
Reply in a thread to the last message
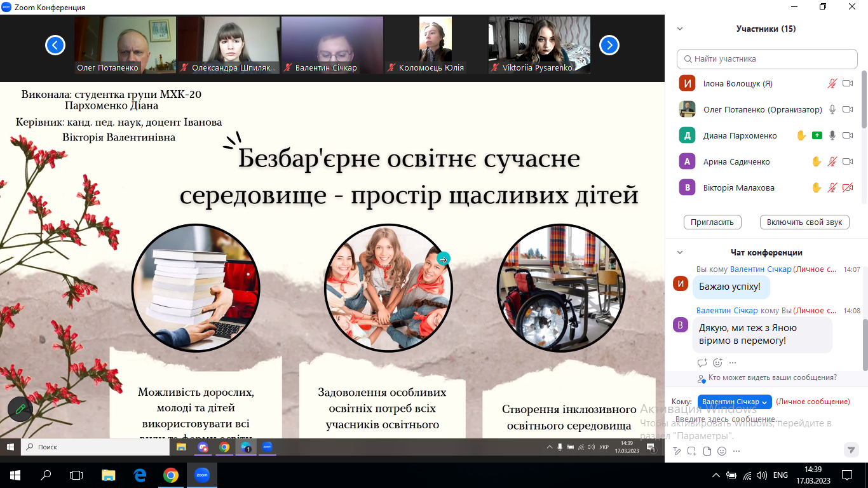tap(702, 363)
